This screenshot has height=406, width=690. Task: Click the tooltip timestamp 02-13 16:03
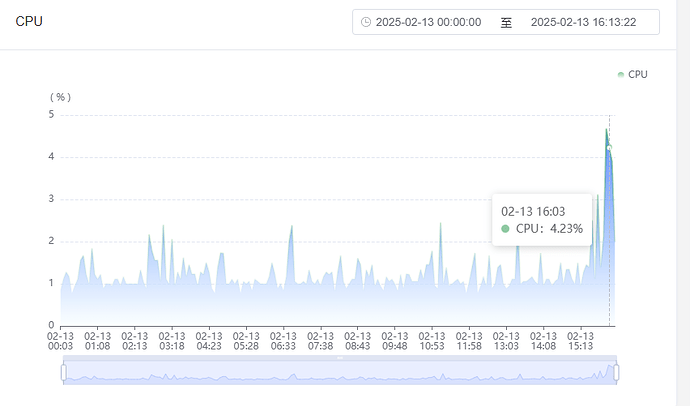click(x=533, y=212)
